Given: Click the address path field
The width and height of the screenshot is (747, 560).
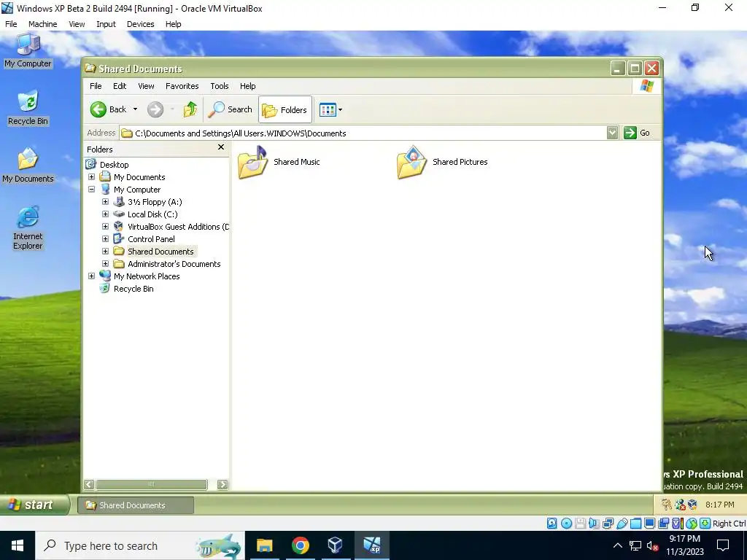Looking at the screenshot, I should 363,133.
